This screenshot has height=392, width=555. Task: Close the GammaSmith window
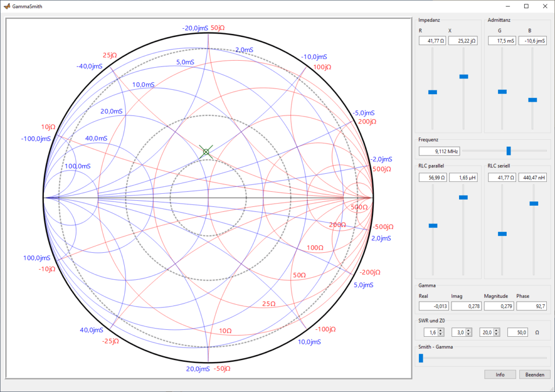click(x=545, y=6)
